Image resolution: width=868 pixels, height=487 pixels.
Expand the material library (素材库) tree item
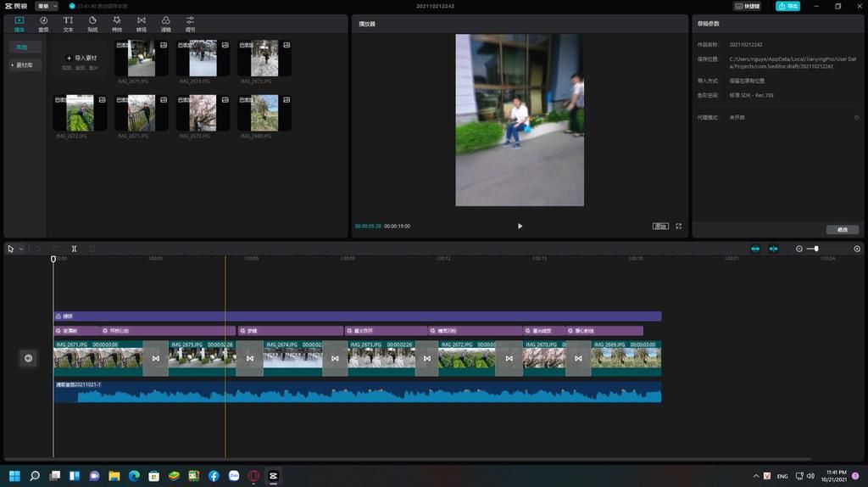(x=23, y=65)
